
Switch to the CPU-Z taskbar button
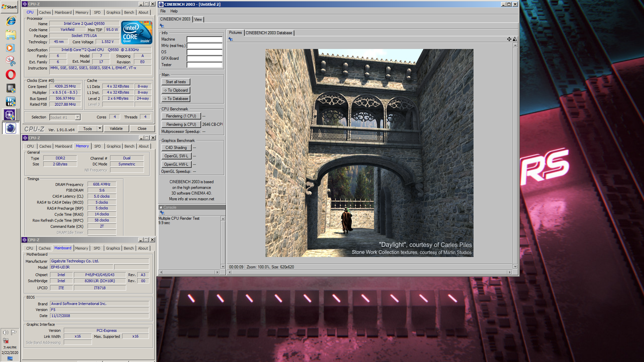10,115
